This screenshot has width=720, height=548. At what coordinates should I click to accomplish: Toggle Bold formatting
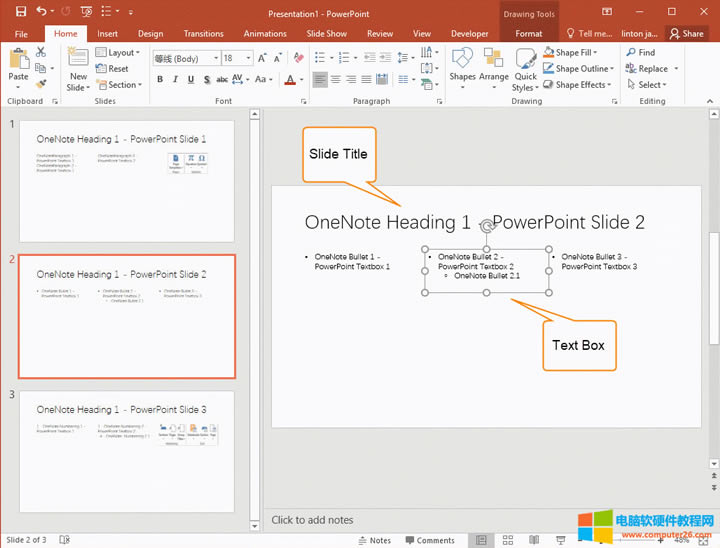[x=160, y=80]
